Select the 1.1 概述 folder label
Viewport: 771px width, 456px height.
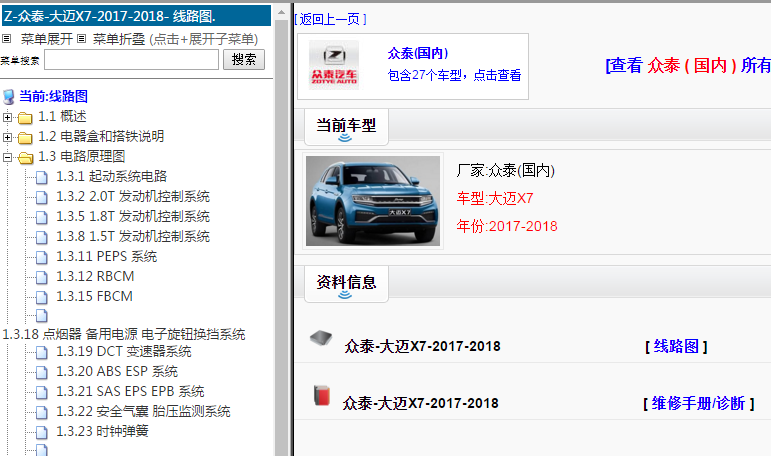point(62,116)
